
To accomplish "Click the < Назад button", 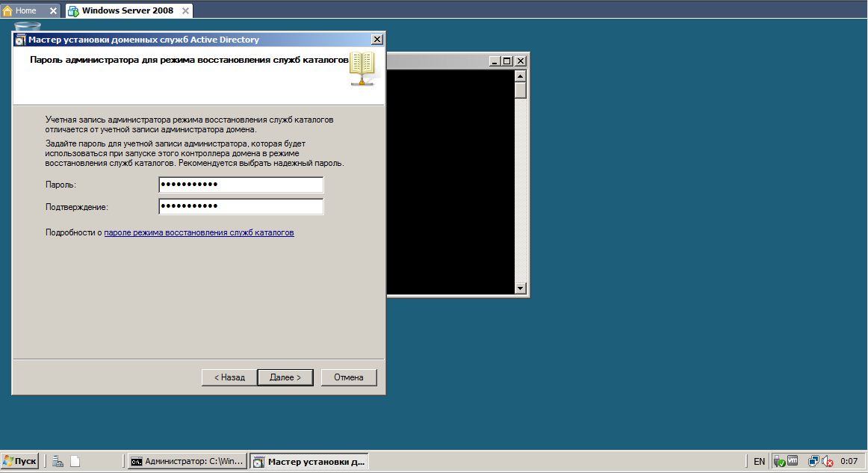I will click(x=229, y=377).
